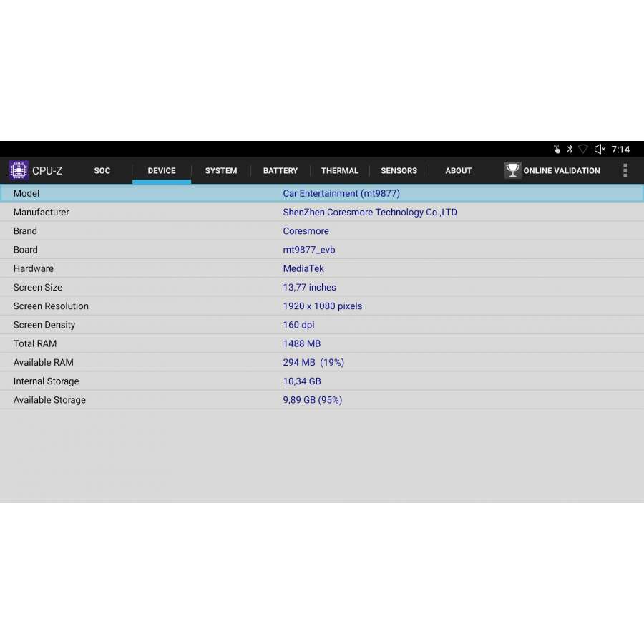644x644 pixels.
Task: Select the 'MediaTek' hardware value
Action: (x=303, y=268)
